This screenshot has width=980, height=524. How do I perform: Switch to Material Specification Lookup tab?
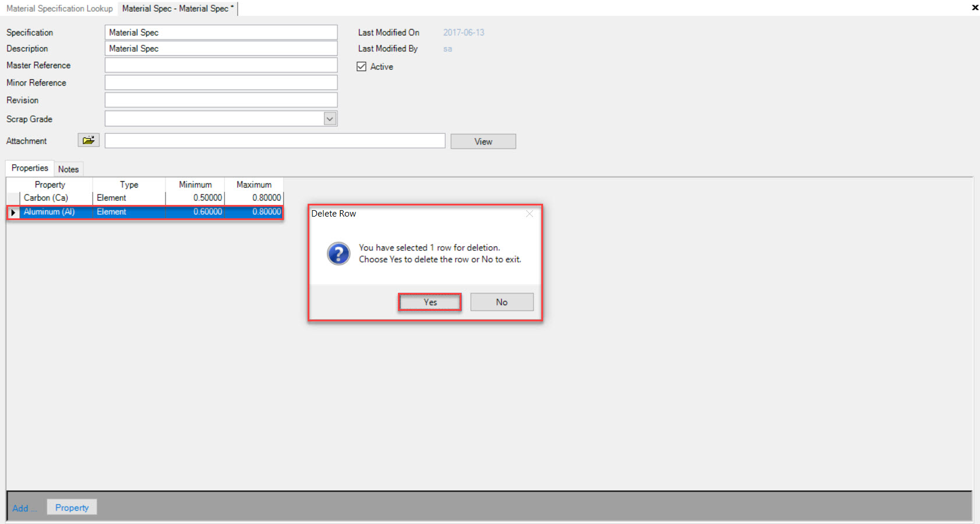59,9
